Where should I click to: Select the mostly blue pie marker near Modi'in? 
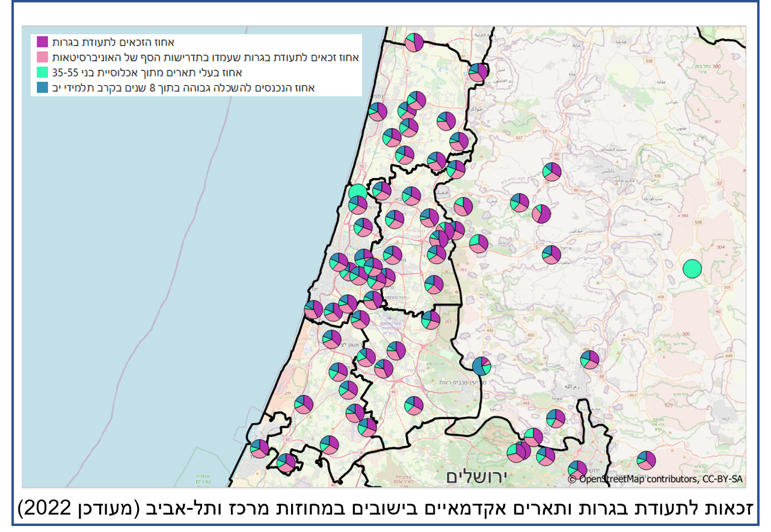[481, 365]
